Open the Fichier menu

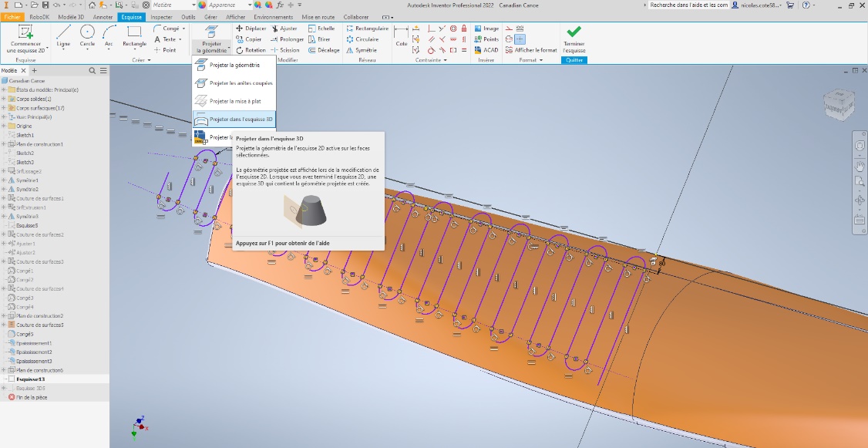click(12, 17)
